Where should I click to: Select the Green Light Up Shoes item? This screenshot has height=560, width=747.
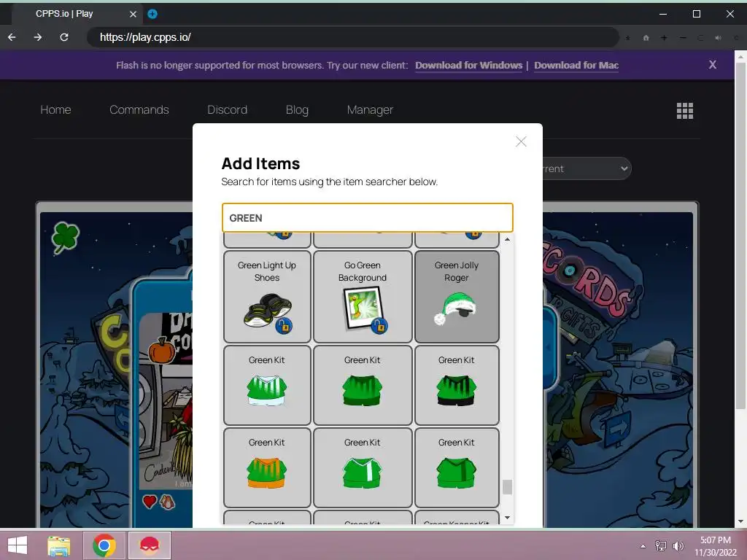[x=267, y=297]
